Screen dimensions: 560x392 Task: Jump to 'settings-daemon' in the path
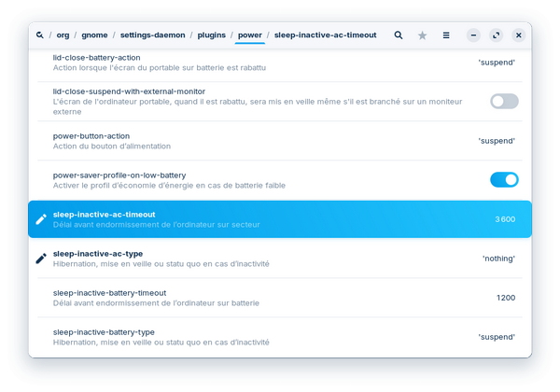tap(149, 35)
